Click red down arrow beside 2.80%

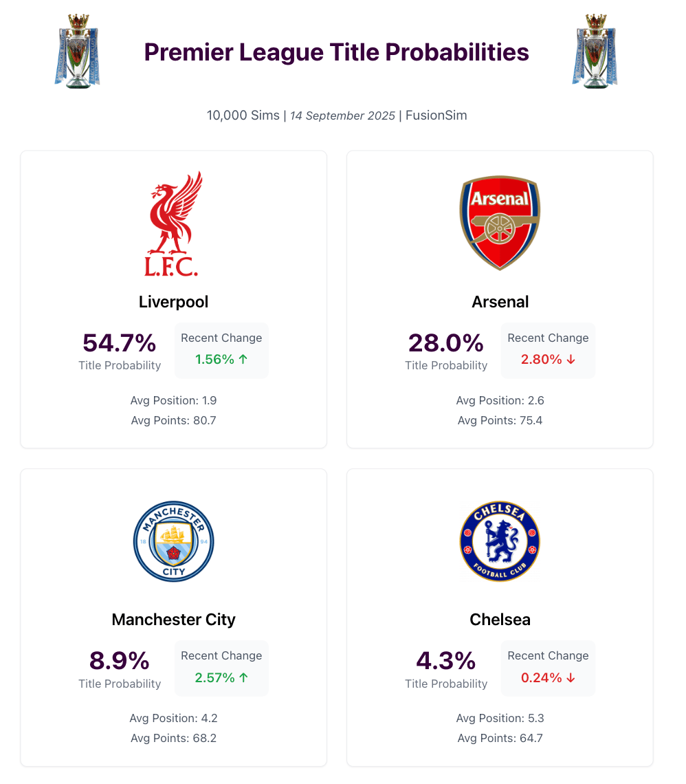pyautogui.click(x=571, y=360)
